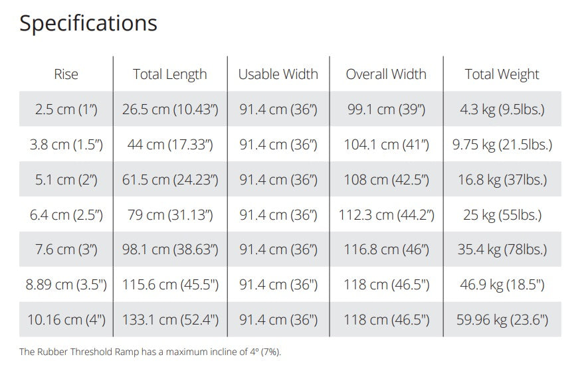Screen dimensions: 588x367
Task: Click the Total Length column header
Action: click(x=170, y=74)
